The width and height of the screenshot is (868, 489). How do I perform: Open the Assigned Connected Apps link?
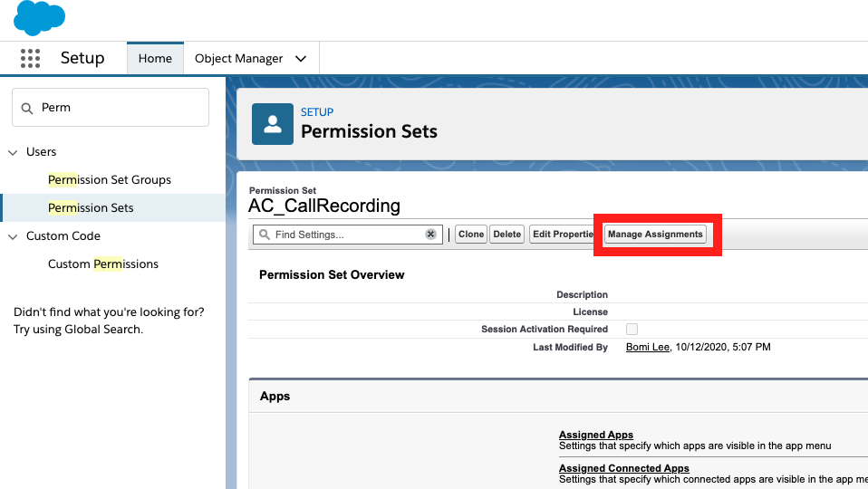click(x=624, y=468)
